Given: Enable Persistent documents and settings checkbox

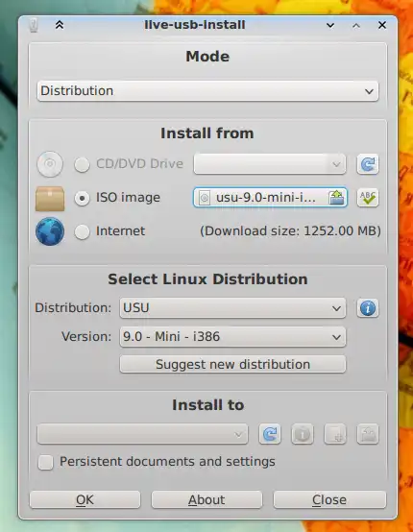Looking at the screenshot, I should [x=46, y=462].
